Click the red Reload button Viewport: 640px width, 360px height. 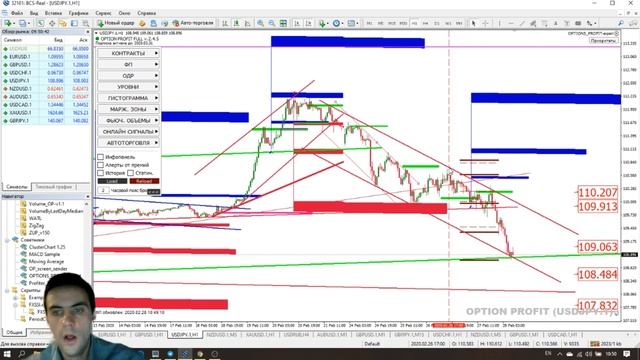point(144,181)
